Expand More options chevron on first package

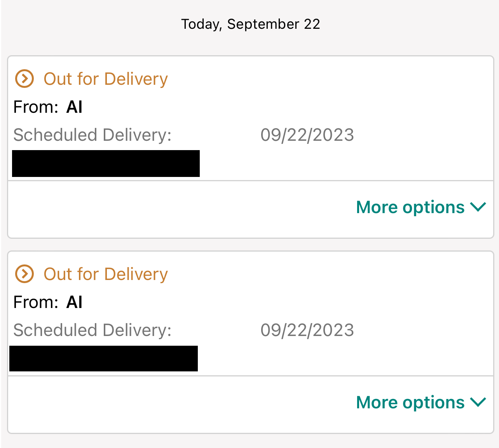point(478,207)
